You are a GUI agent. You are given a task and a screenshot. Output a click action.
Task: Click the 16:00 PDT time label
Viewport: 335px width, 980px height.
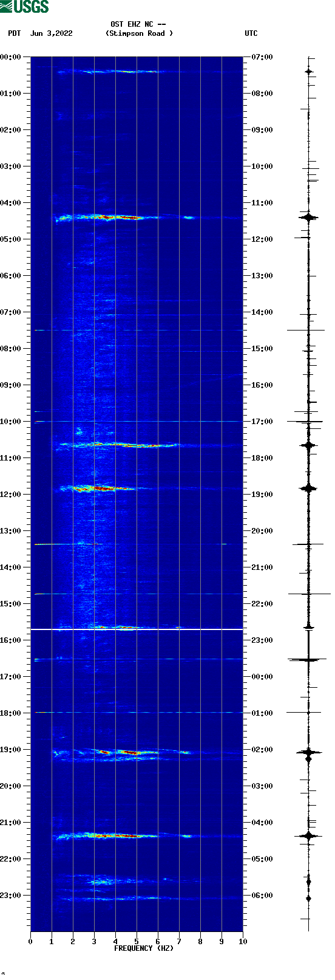(x=10, y=640)
